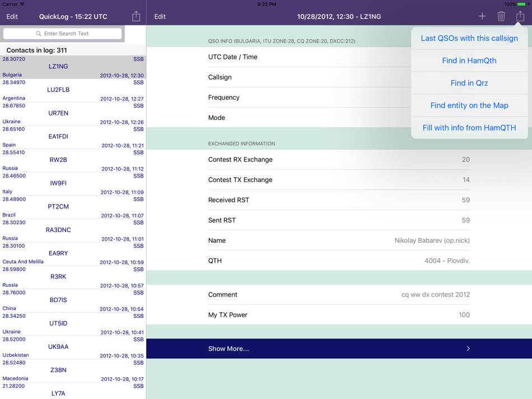
Task: Open the Z38N Macedonia contact
Action: pyautogui.click(x=73, y=371)
